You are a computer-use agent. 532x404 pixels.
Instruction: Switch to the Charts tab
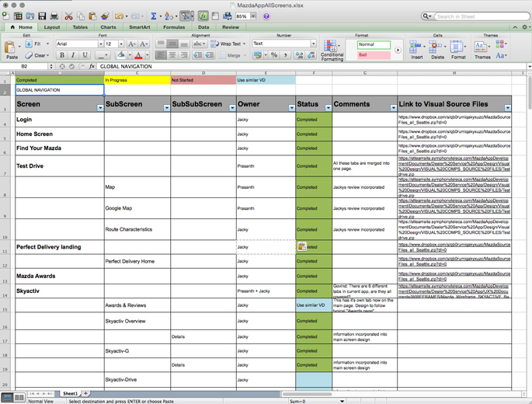tap(108, 27)
